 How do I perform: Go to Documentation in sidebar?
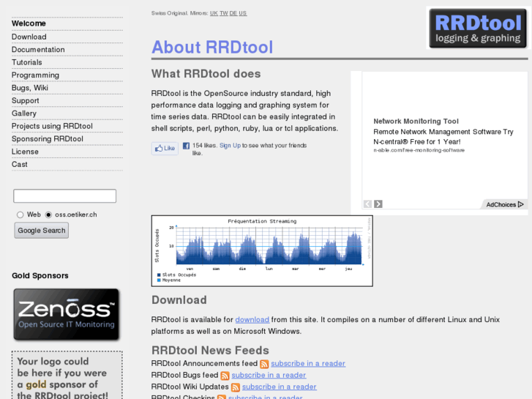38,50
